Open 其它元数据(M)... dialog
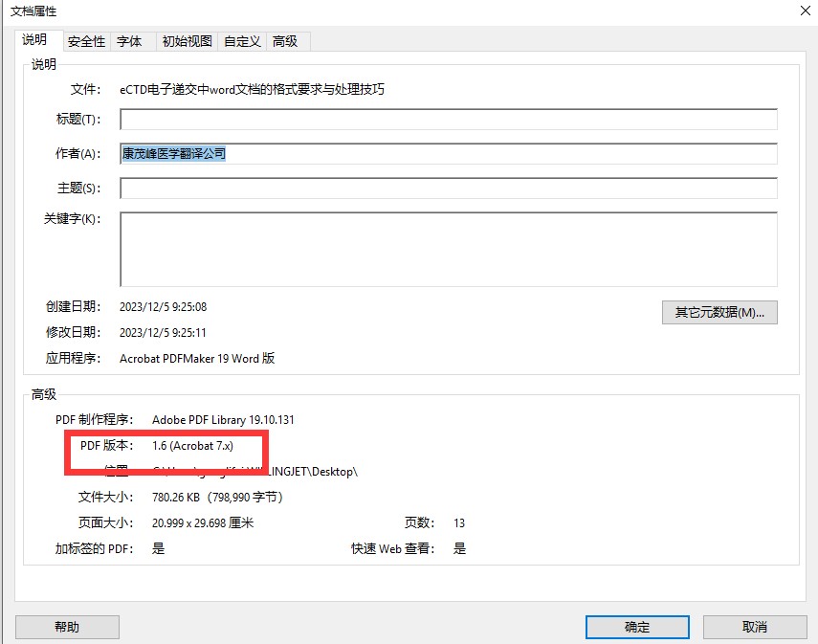818x644 pixels. click(x=719, y=313)
